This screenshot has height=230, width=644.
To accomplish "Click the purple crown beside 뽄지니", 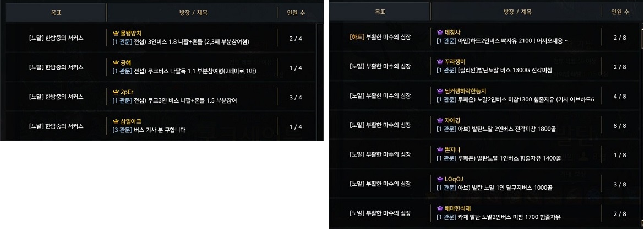I will pos(440,150).
